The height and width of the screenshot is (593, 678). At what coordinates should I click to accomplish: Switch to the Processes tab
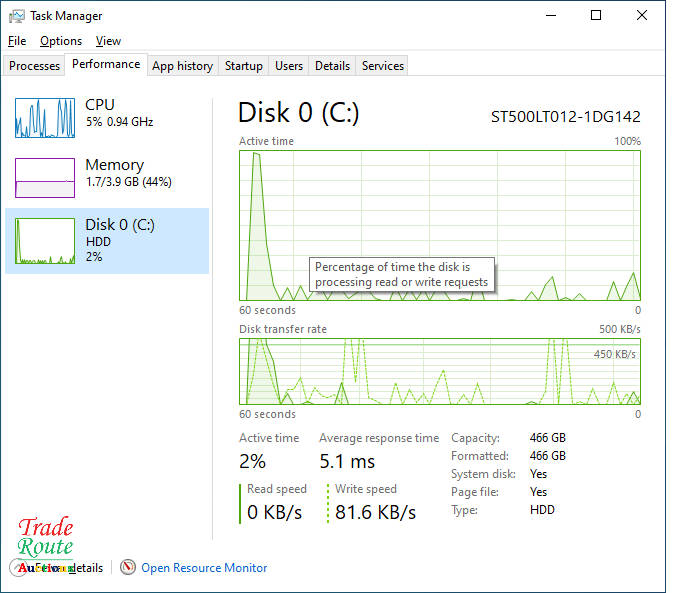[34, 66]
